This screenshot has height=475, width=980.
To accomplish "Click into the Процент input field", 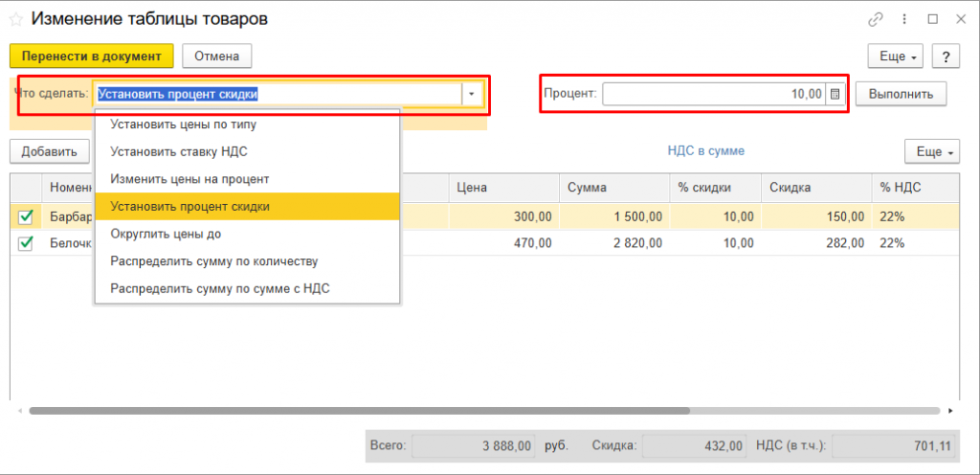I will pos(714,95).
